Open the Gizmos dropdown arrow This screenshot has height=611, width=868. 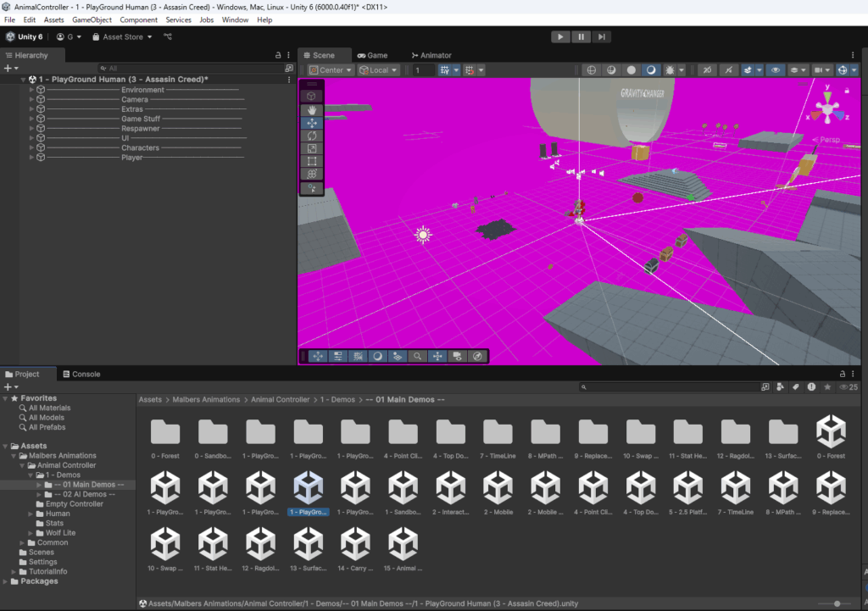[854, 69]
